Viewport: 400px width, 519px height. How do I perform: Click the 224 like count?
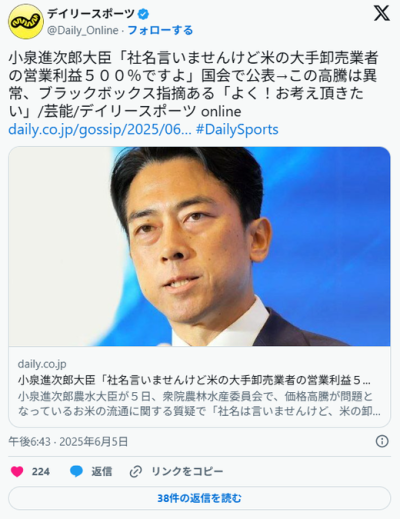click(x=41, y=472)
